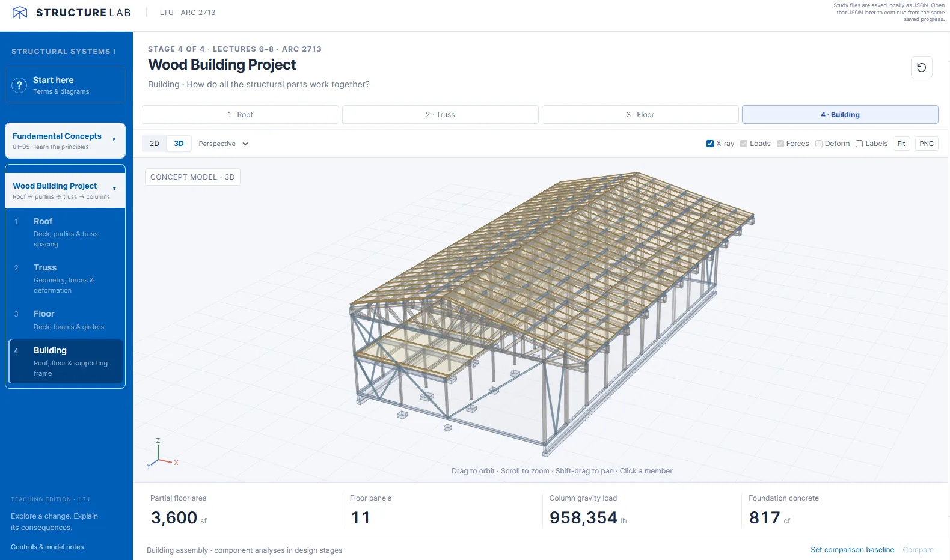Switch to the 2 · Truss tab

coord(440,115)
